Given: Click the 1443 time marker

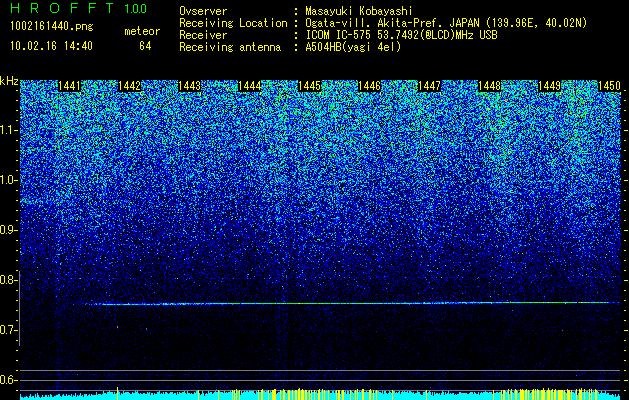Looking at the screenshot, I should point(189,86).
